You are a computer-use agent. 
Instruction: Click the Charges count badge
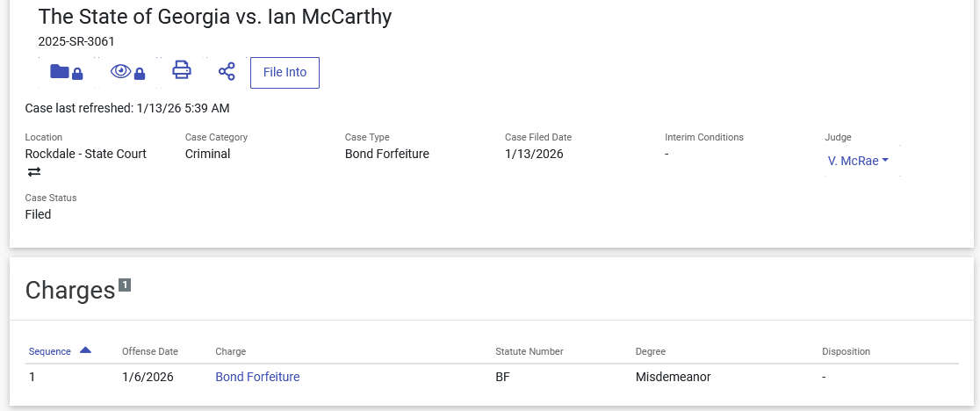(x=125, y=285)
